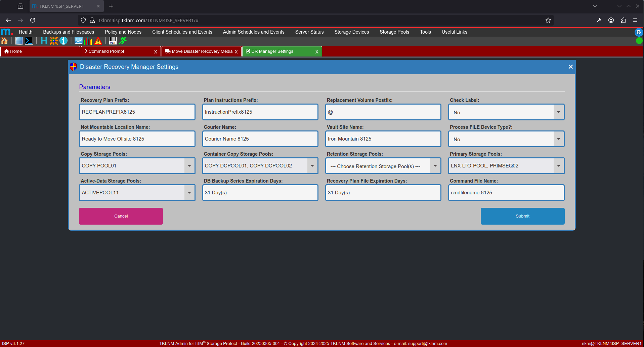
Task: Click the blue info circle toolbar icon
Action: [x=63, y=41]
